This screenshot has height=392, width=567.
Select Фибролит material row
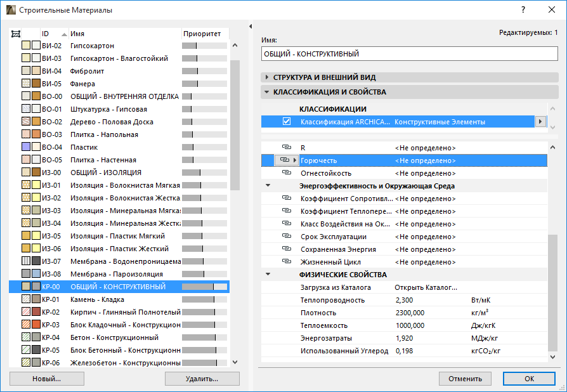click(119, 71)
